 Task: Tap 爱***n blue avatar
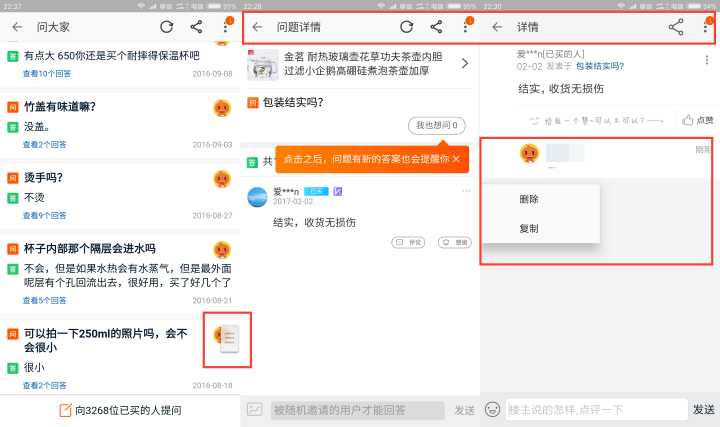point(257,197)
